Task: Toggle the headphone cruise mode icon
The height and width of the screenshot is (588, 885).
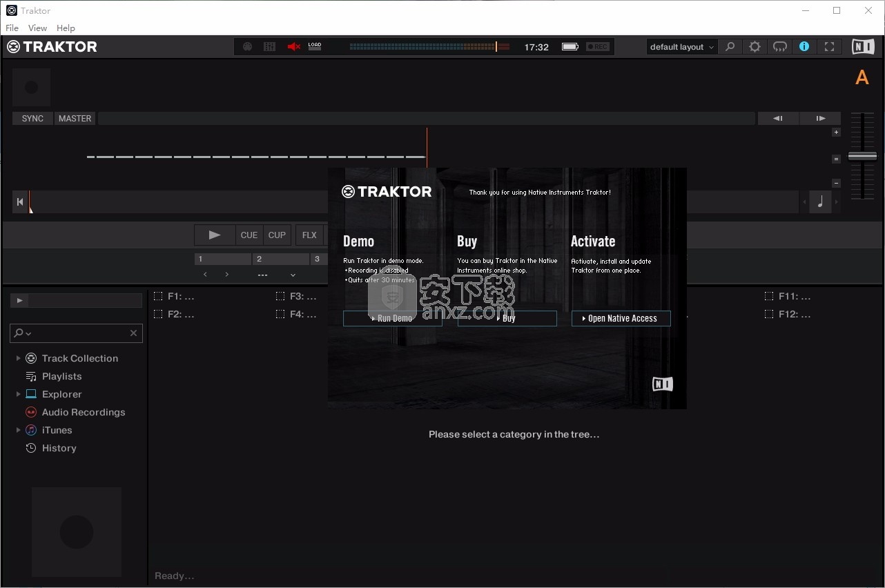Action: (780, 47)
